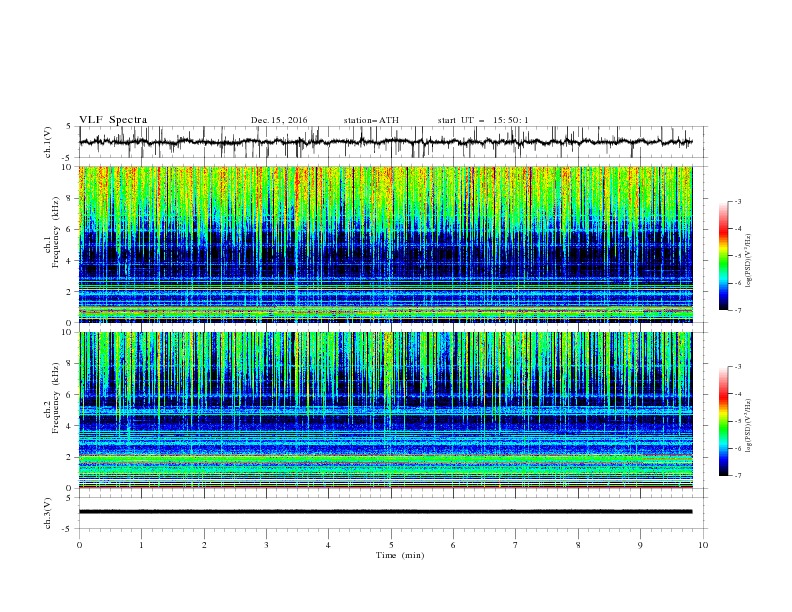Click the time axis tick label "3"
This screenshot has height=612, width=792.
(266, 545)
